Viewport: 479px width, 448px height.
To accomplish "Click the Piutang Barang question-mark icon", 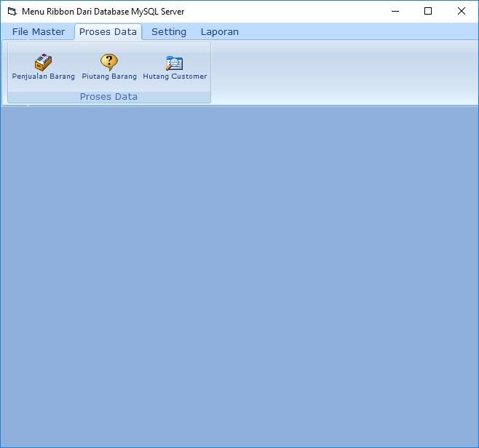I will (x=109, y=62).
